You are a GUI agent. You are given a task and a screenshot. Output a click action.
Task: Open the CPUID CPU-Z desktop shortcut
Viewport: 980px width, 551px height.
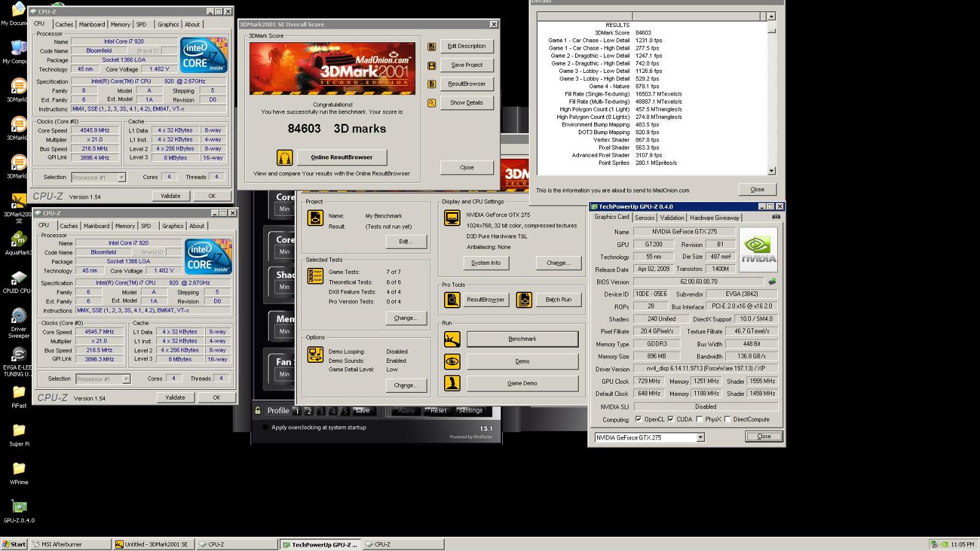(17, 282)
